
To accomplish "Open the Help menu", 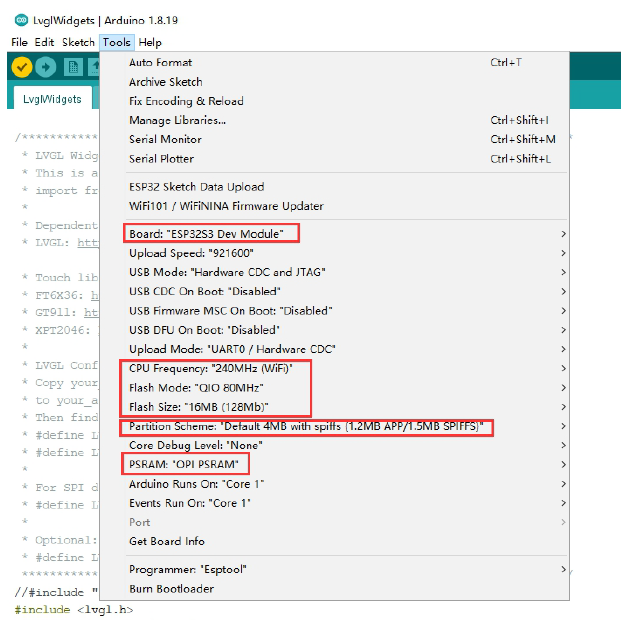I will (150, 42).
